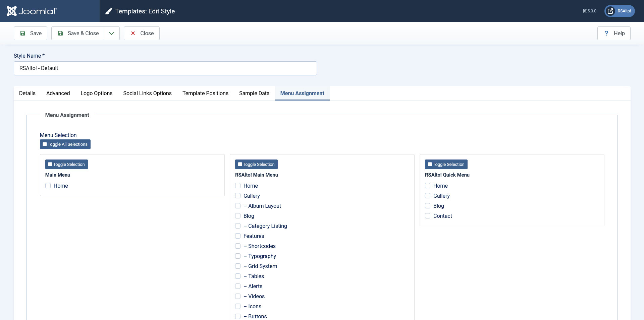Viewport: 644px width, 320px height.
Task: Check the Typography checkbox
Action: pos(238,256)
